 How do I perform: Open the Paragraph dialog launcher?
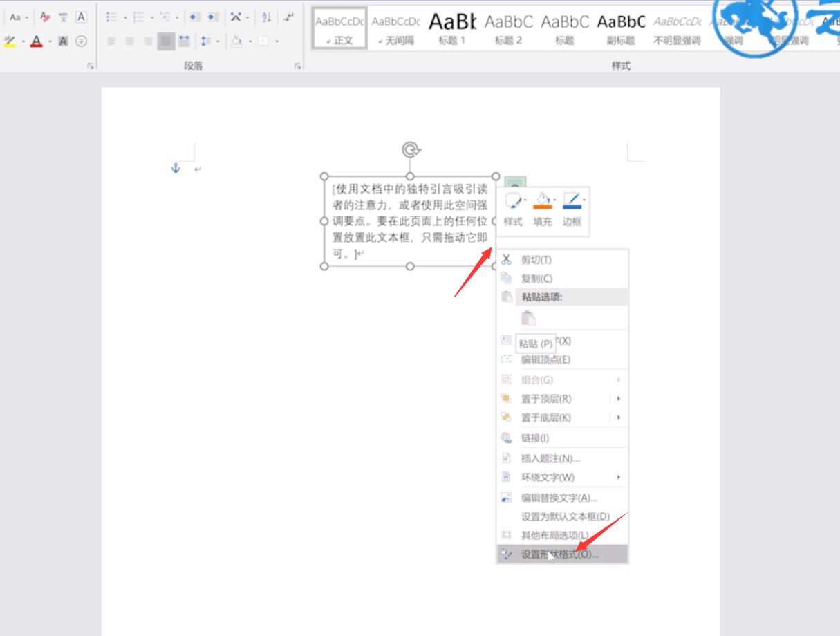click(x=297, y=66)
